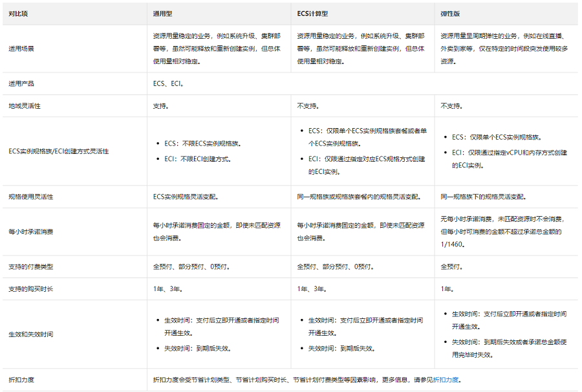Viewport: 582px width, 392px height.
Task: Select the 地域灵活性 row label
Action: coord(25,106)
